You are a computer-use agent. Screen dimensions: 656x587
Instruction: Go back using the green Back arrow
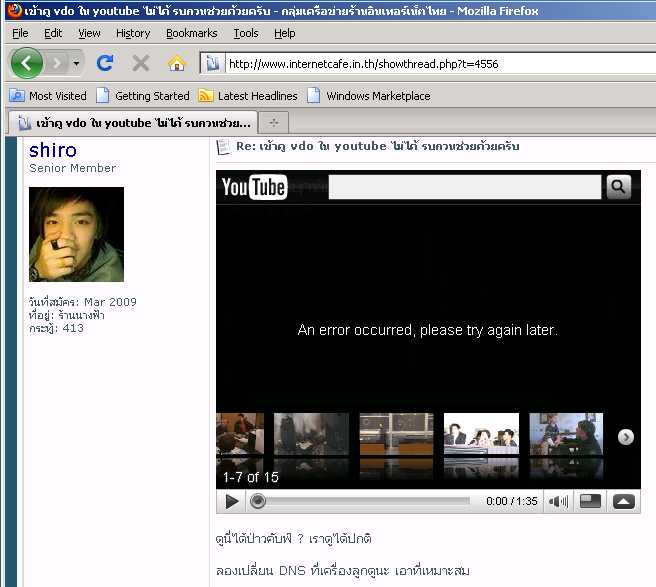tap(27, 63)
